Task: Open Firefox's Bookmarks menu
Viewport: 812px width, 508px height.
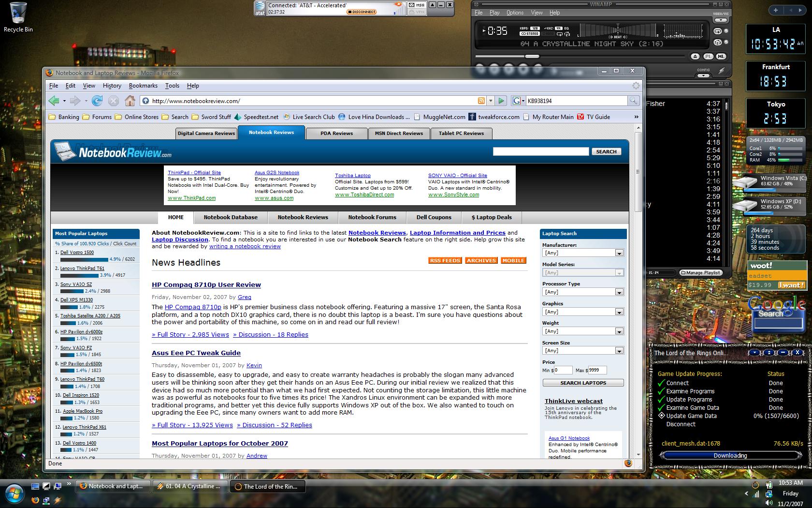Action: (x=143, y=86)
